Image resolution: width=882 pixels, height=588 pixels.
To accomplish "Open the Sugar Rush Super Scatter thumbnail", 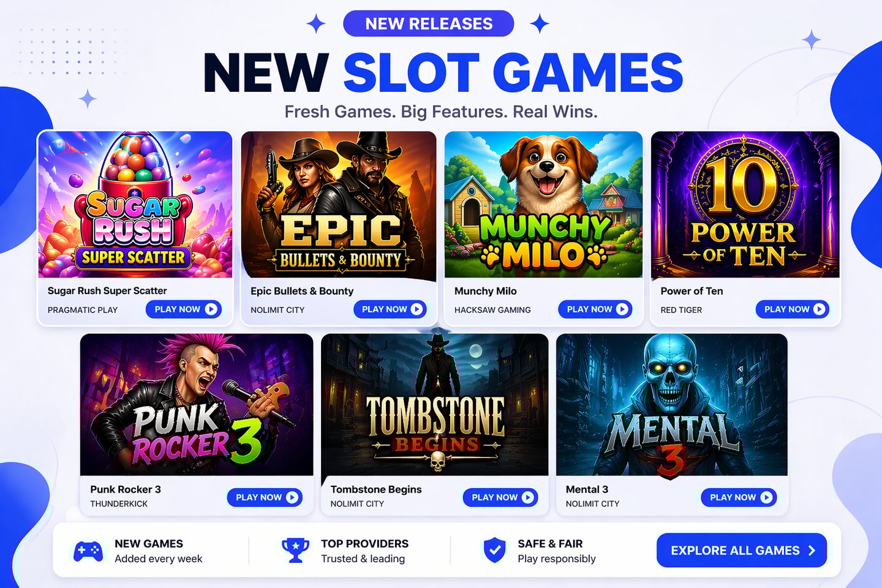I will 135,205.
